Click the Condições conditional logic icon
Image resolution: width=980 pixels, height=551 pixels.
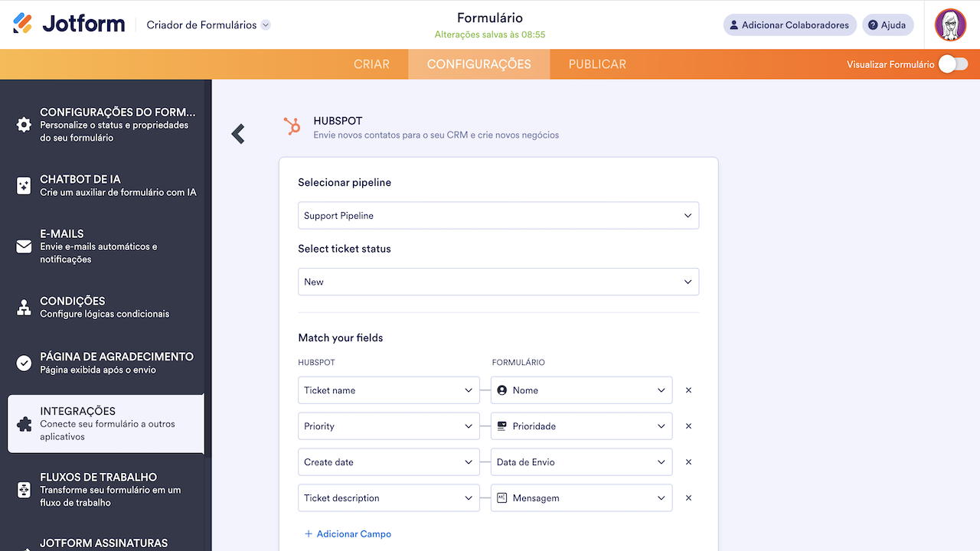(23, 306)
